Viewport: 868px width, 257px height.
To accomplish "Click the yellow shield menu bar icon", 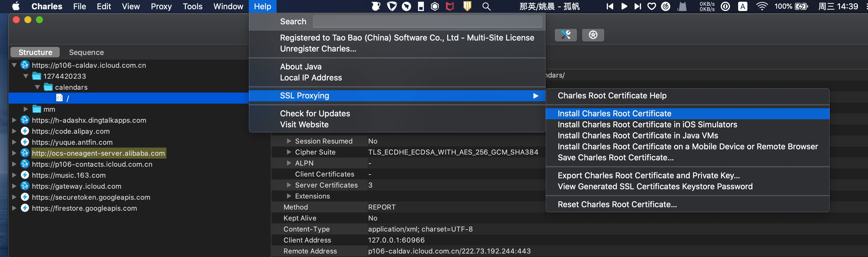I will point(467,6).
